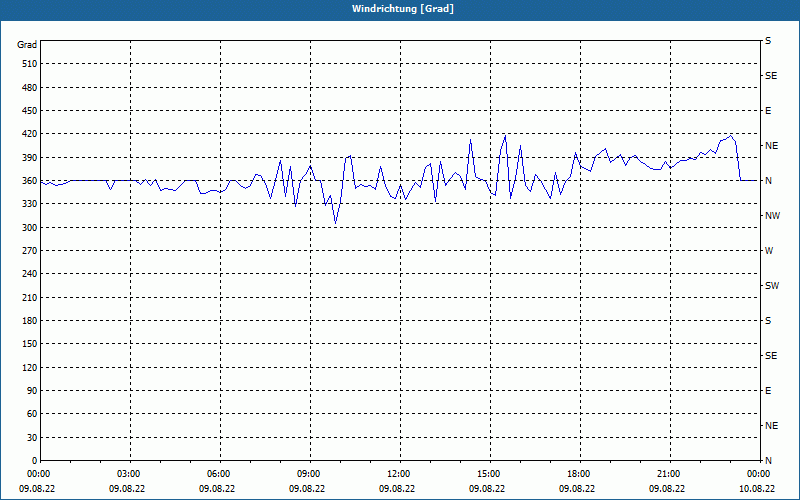Click the 21:00 time label
800x500 pixels.
click(x=670, y=474)
